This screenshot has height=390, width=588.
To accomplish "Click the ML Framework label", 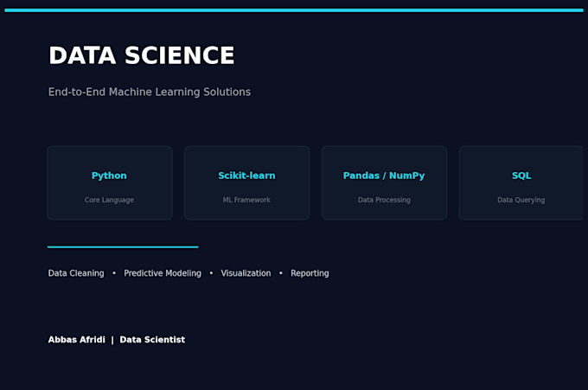I will coord(246,200).
